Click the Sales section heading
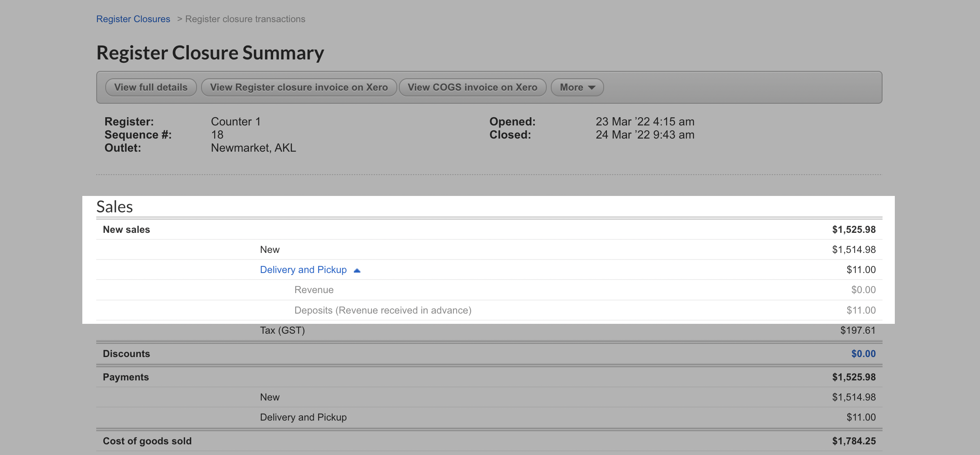The image size is (980, 455). pyautogui.click(x=115, y=207)
